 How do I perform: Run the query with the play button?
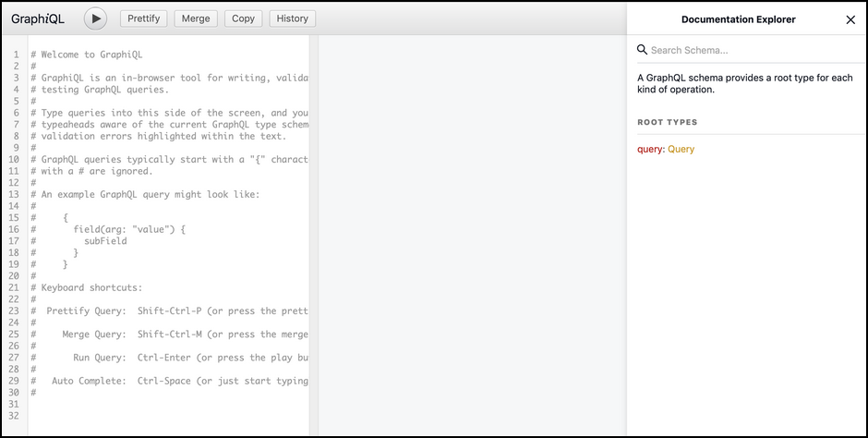point(96,18)
